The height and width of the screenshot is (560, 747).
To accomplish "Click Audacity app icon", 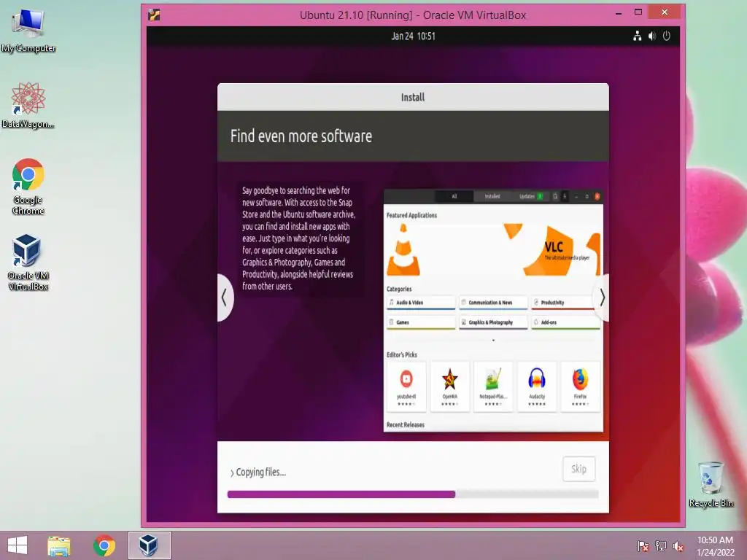I will [x=536, y=379].
